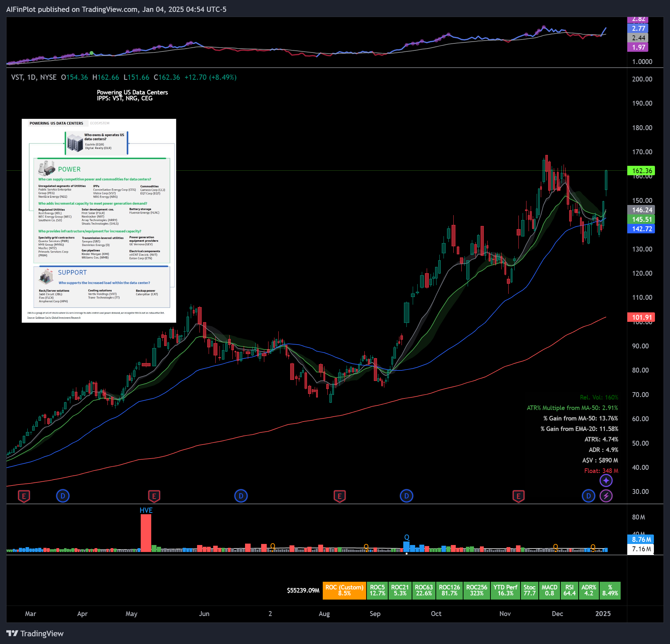Viewport: 670px width, 644px height.
Task: Click the RSI 64.4 cell
Action: 570,590
